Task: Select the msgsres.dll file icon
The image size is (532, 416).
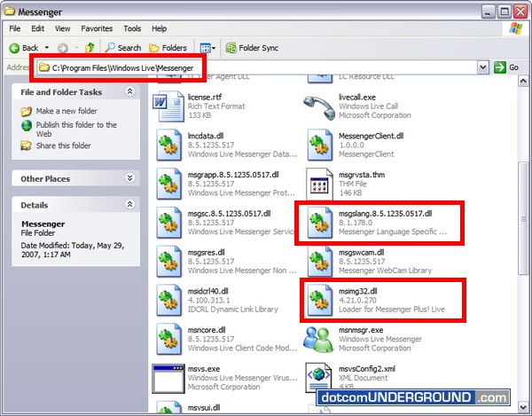Action: click(x=168, y=262)
